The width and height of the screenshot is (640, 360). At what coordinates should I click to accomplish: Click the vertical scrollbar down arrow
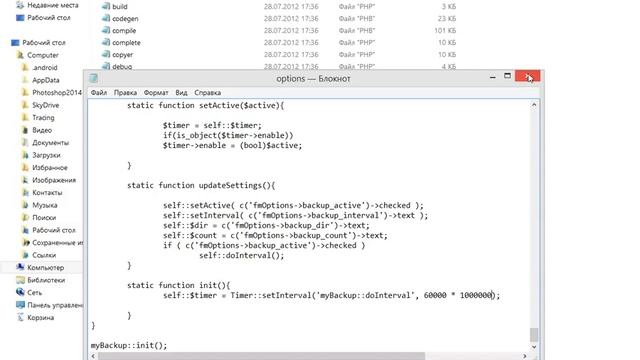[534, 347]
